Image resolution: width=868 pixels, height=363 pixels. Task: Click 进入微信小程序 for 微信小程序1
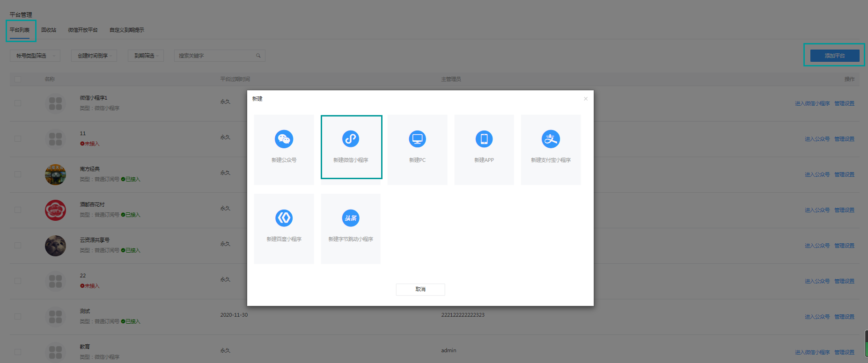pos(812,103)
